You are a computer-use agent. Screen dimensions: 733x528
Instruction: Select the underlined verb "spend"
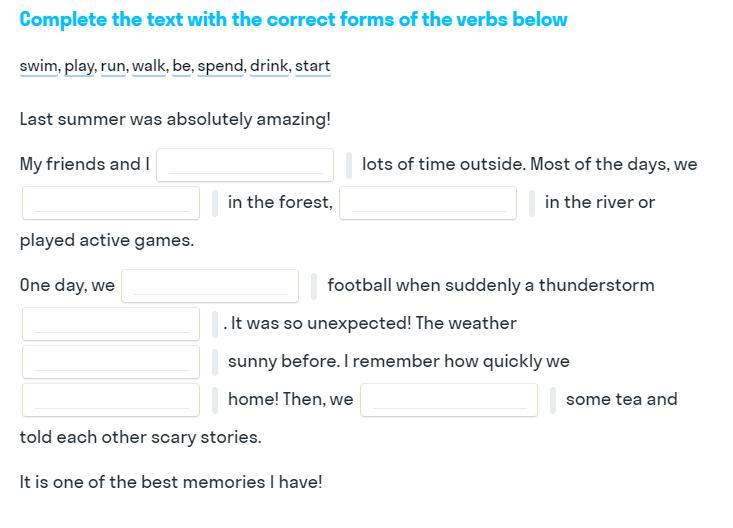[x=220, y=66]
